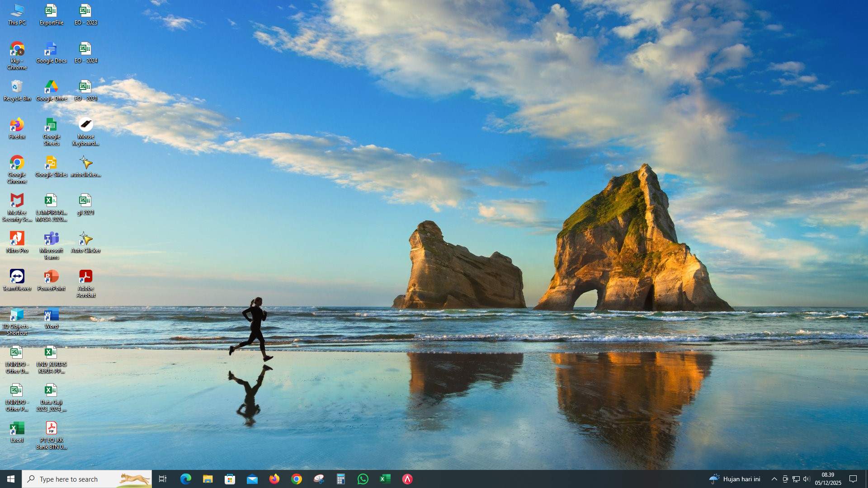Viewport: 868px width, 488px height.
Task: Open the Google Drive shortcut
Action: coord(51,88)
